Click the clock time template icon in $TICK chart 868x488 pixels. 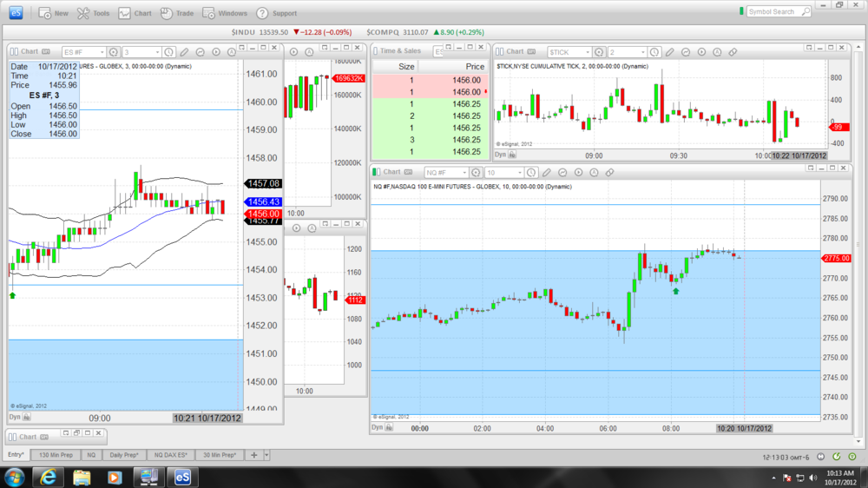click(654, 52)
